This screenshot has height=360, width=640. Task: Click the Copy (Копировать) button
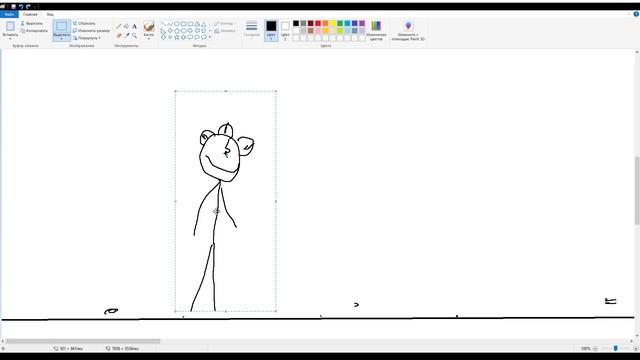34,31
